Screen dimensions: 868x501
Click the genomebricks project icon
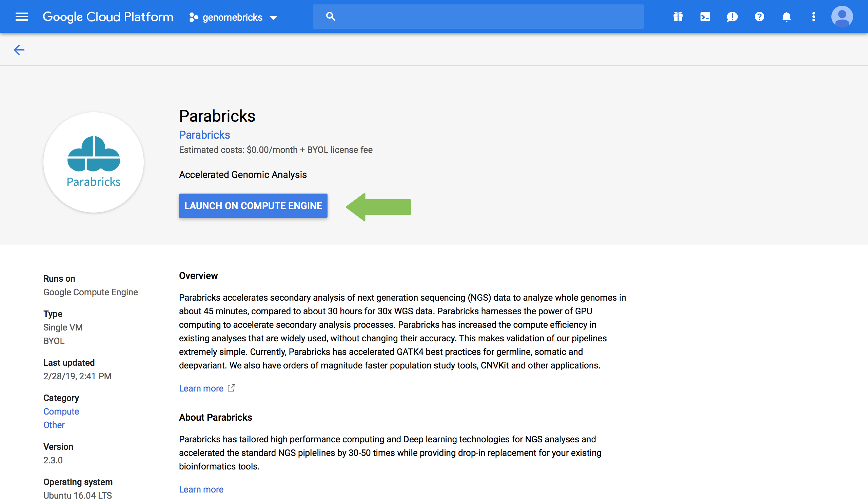(193, 17)
